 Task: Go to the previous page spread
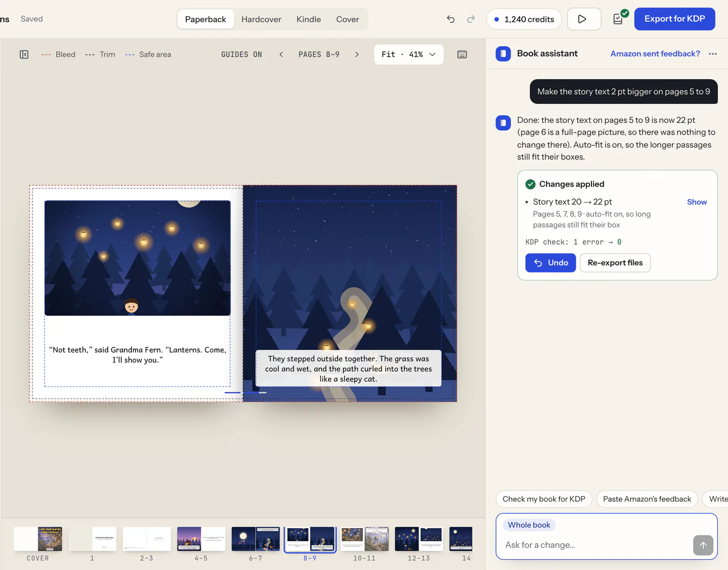click(x=281, y=55)
